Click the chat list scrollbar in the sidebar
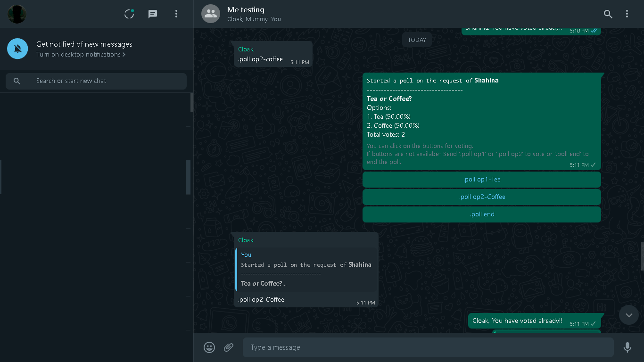This screenshot has width=644, height=362. (x=192, y=102)
